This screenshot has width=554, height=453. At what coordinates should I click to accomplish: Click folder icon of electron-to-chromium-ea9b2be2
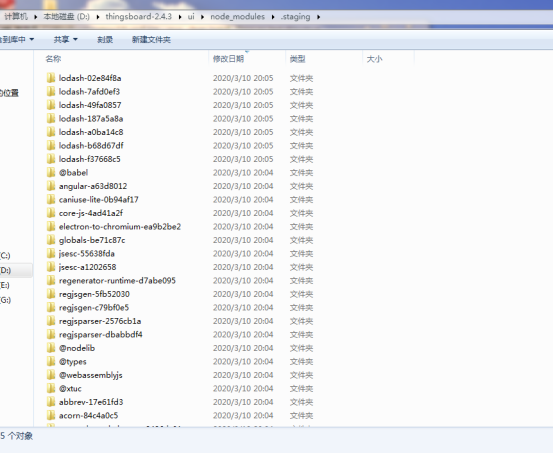(51, 226)
